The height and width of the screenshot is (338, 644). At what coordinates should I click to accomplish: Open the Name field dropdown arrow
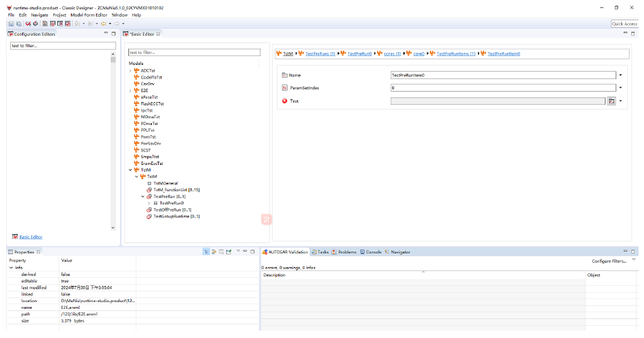(620, 75)
